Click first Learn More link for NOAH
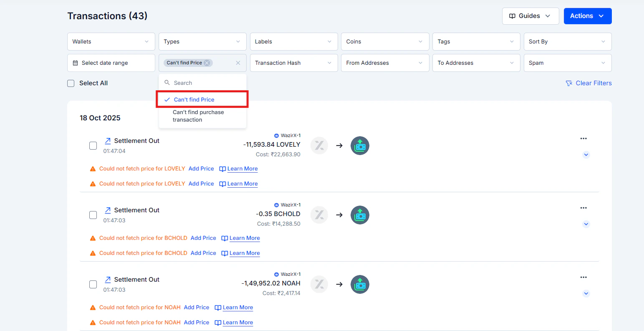Viewport: 644px width, 331px height. coord(234,308)
